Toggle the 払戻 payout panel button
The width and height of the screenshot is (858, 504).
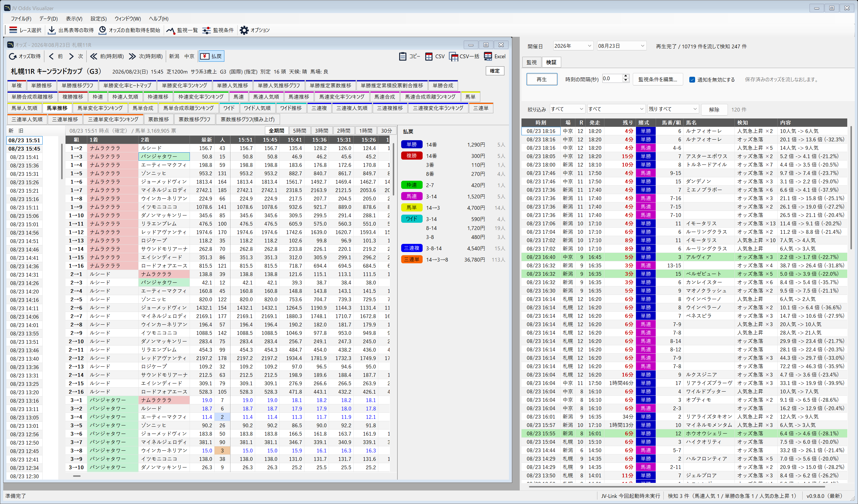[211, 56]
